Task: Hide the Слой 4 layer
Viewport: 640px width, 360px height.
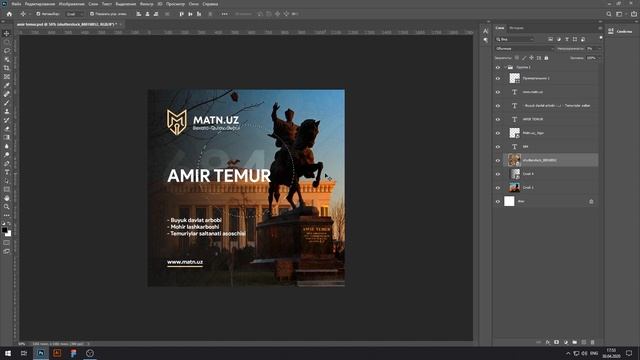Action: click(498, 174)
